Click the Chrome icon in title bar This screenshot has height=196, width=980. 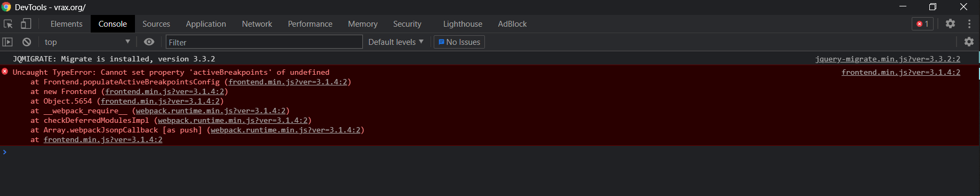coord(6,7)
